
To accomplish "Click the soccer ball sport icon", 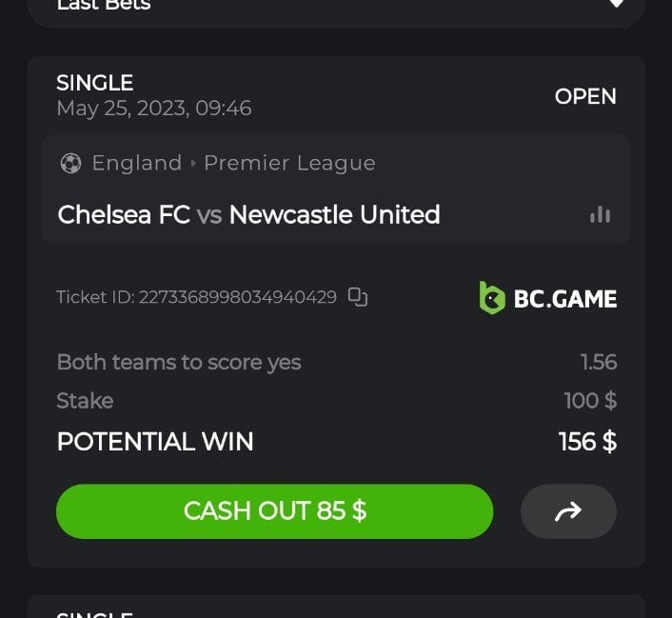I will click(70, 163).
